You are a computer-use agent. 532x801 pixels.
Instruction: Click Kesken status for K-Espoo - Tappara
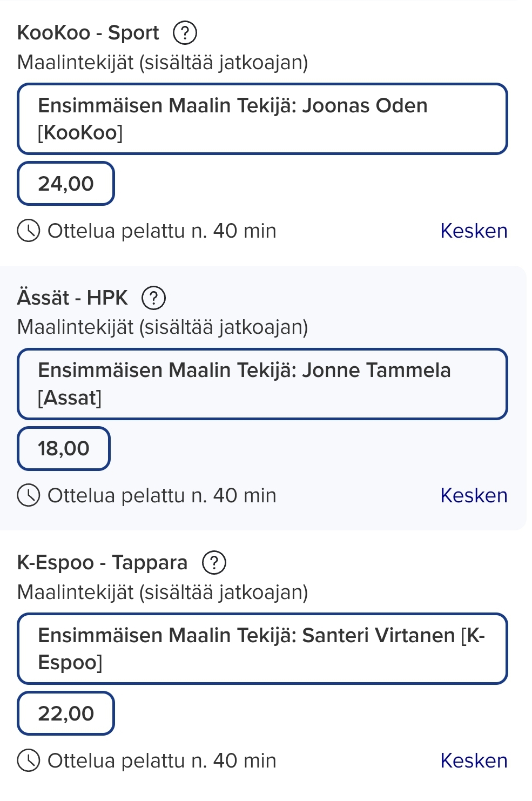474,760
